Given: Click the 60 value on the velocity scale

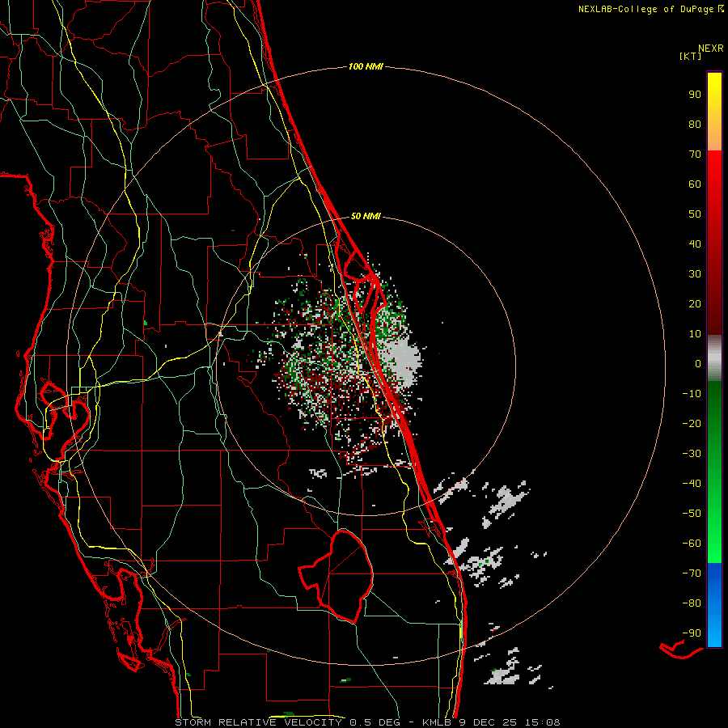Looking at the screenshot, I should coord(695,184).
